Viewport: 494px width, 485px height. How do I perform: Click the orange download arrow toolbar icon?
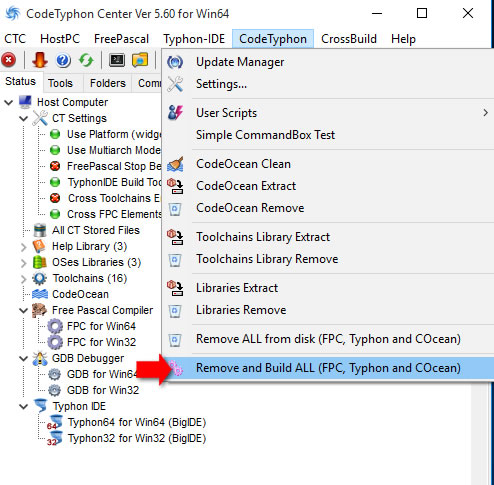(40, 60)
